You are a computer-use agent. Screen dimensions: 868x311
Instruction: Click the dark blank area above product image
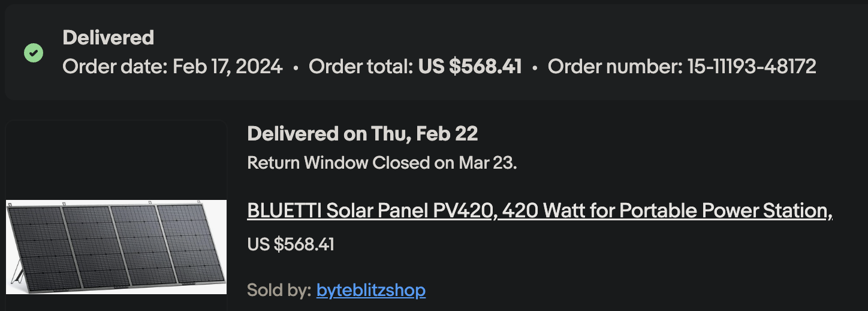pos(116,159)
